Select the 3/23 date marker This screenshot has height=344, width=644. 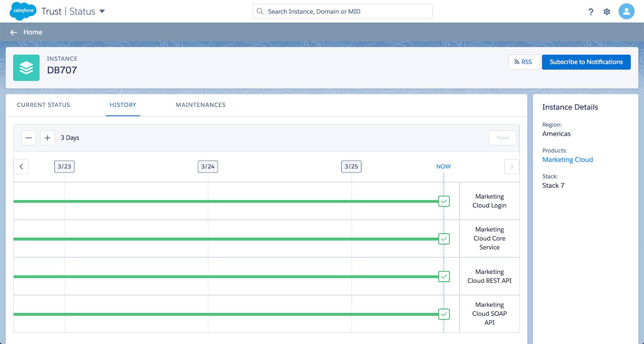(x=64, y=166)
